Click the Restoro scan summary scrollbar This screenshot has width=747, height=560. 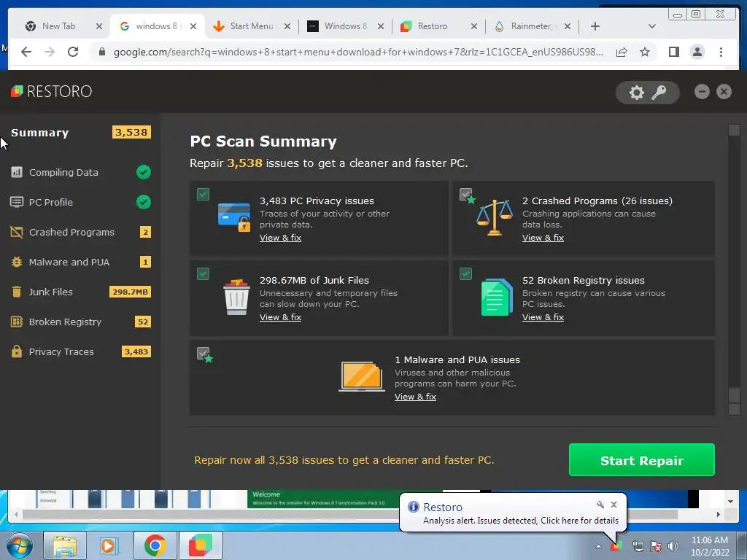(x=734, y=270)
